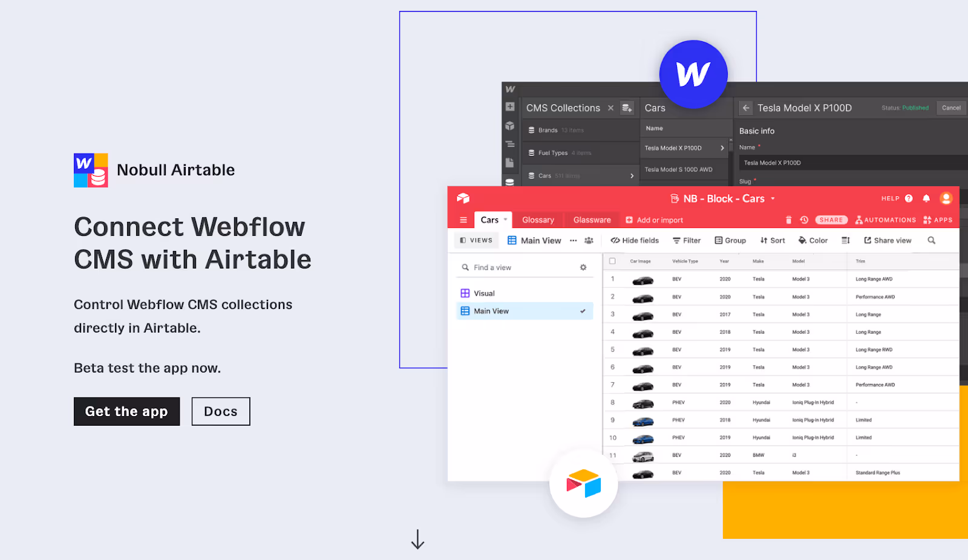Click the Standard Range Plus trim cell
This screenshot has height=560, width=968.
[x=878, y=473]
